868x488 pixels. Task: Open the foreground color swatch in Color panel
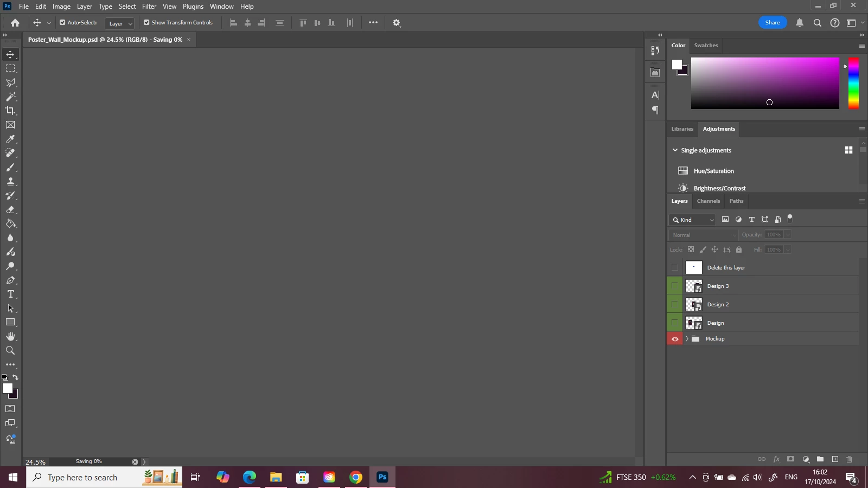click(x=676, y=65)
